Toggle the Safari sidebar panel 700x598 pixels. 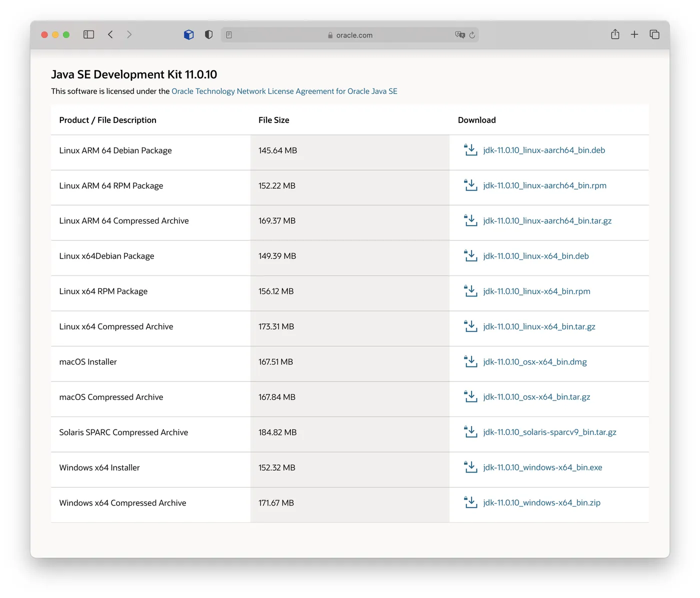click(x=88, y=34)
